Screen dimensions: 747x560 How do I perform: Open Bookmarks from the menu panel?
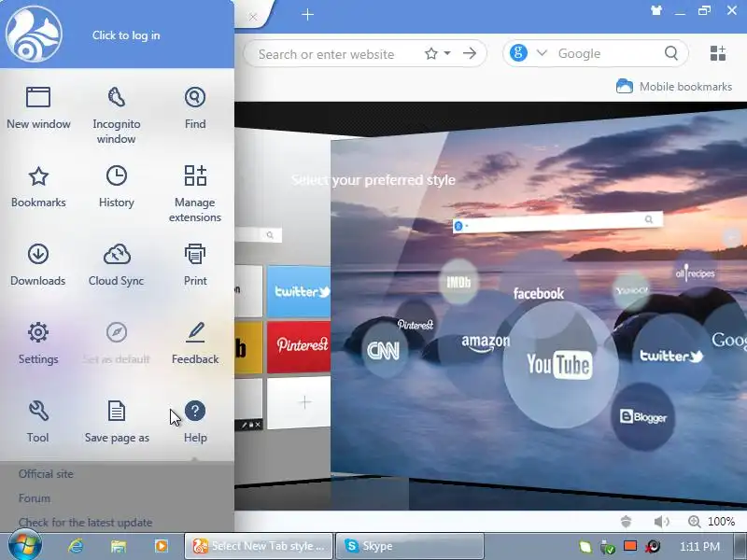click(38, 187)
